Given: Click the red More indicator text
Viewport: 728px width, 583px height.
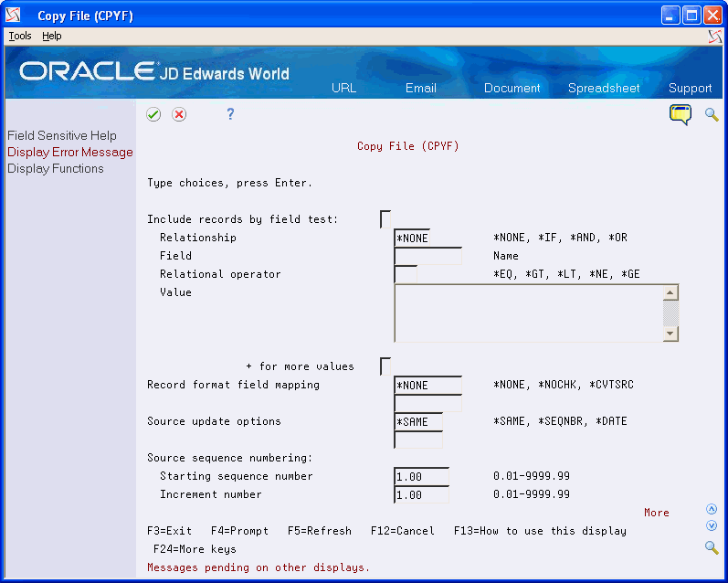Looking at the screenshot, I should pos(657,513).
